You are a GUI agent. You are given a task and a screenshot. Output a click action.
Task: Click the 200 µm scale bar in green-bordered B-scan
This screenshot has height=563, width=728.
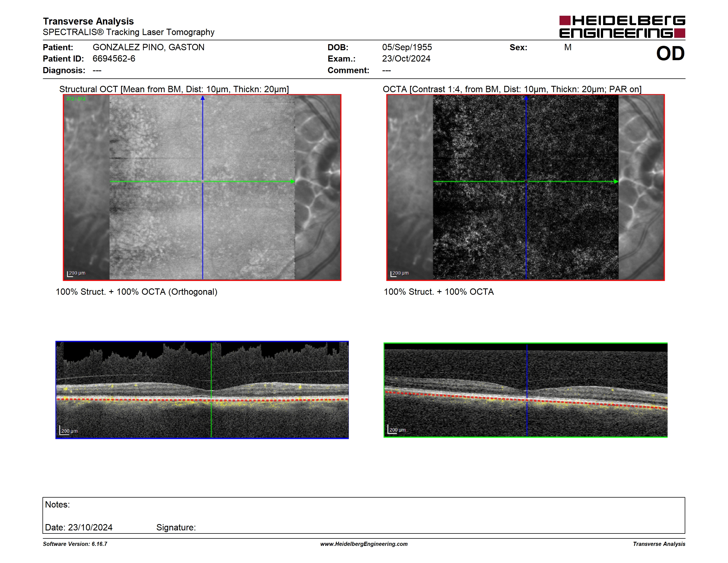point(397,429)
